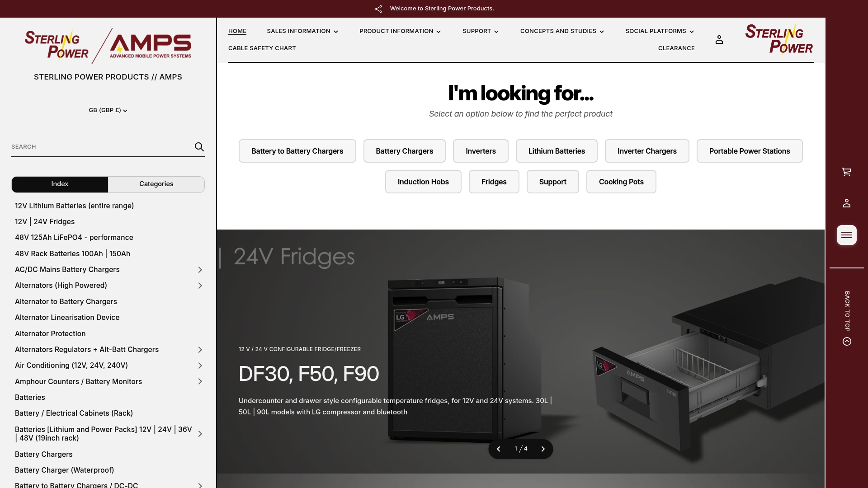The height and width of the screenshot is (488, 868).
Task: Open the Batteries index link
Action: [x=30, y=398]
